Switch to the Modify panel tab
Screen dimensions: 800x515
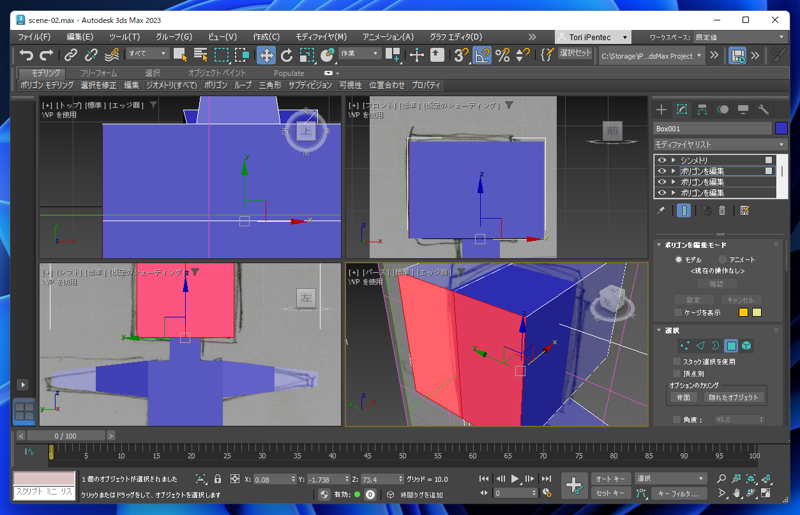(682, 109)
